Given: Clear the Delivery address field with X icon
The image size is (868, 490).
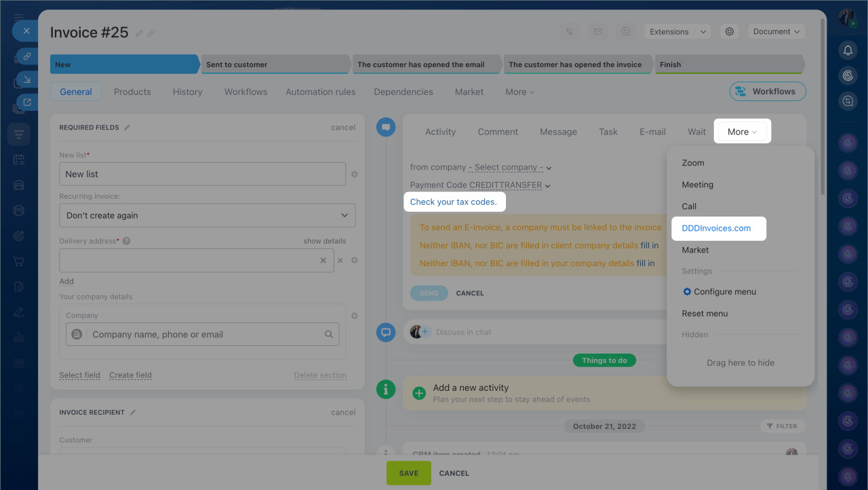Looking at the screenshot, I should click(324, 261).
